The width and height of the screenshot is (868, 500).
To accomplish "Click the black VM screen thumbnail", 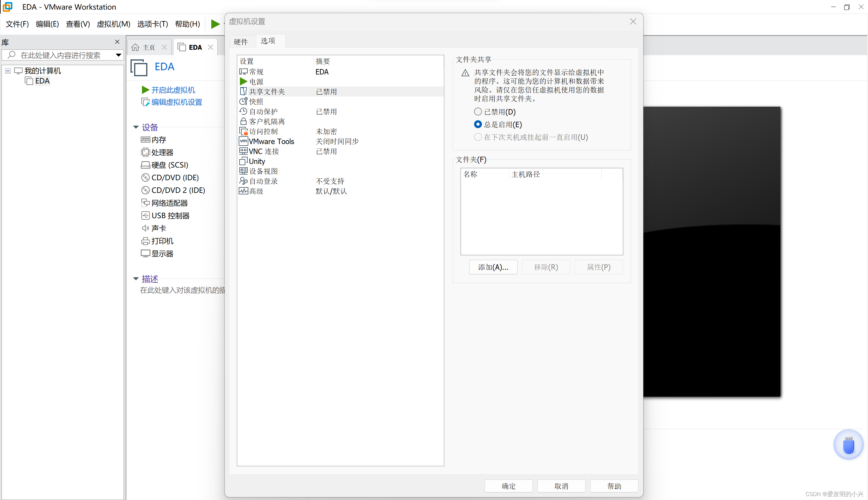I will click(712, 252).
